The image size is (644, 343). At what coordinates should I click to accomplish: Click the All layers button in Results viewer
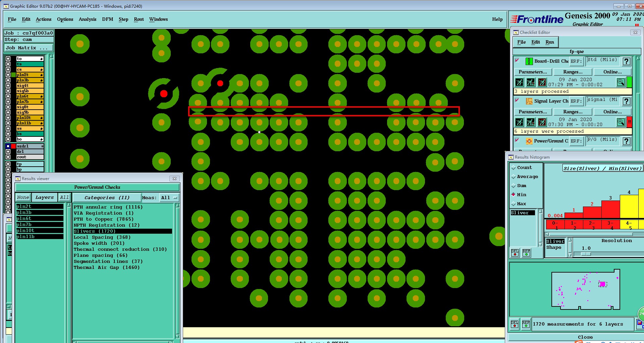64,197
